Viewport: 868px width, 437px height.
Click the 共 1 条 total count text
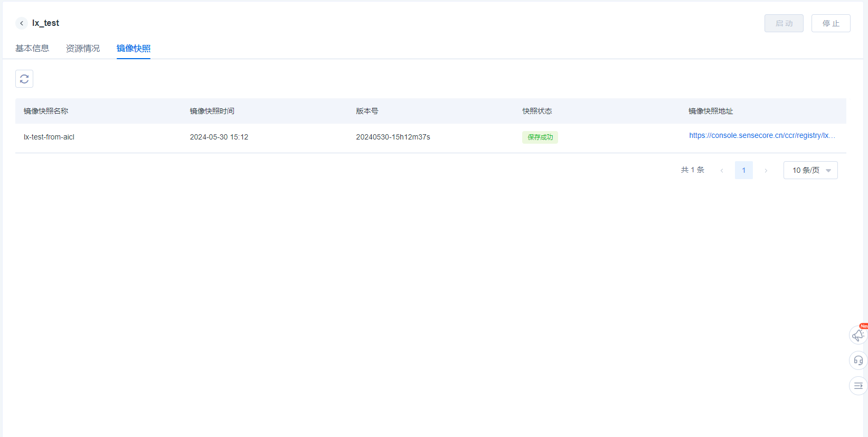(693, 170)
